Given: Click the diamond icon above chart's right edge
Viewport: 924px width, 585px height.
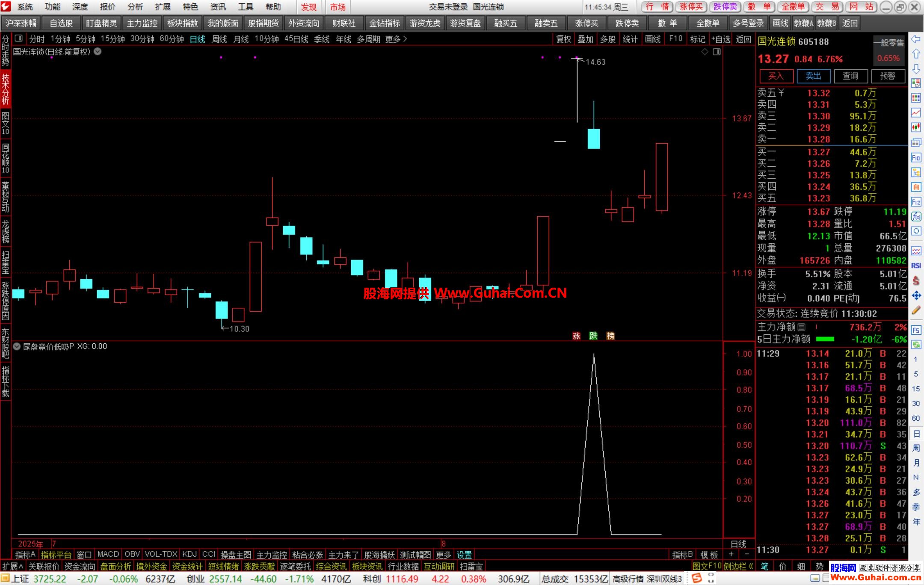Looking at the screenshot, I should tap(705, 52).
